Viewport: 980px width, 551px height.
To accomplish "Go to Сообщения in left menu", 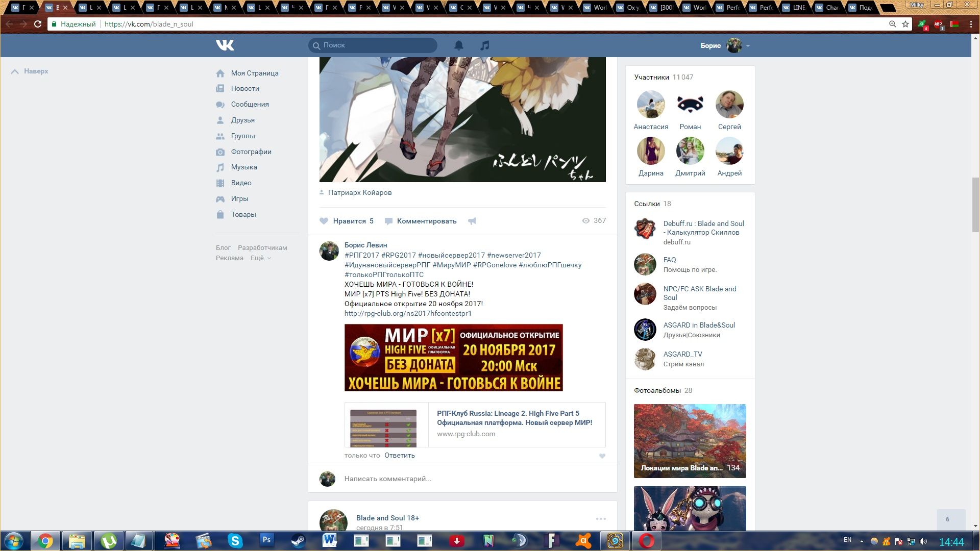I will 250,104.
